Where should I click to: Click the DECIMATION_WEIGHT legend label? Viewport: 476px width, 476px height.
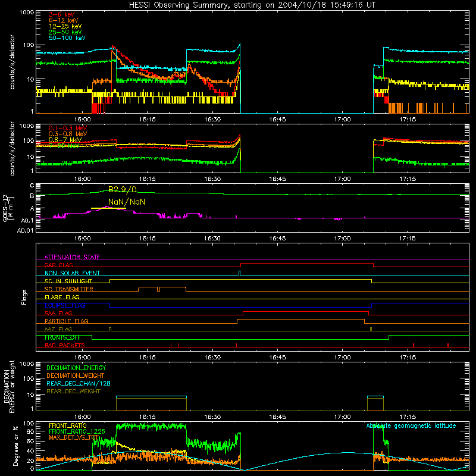click(76, 375)
